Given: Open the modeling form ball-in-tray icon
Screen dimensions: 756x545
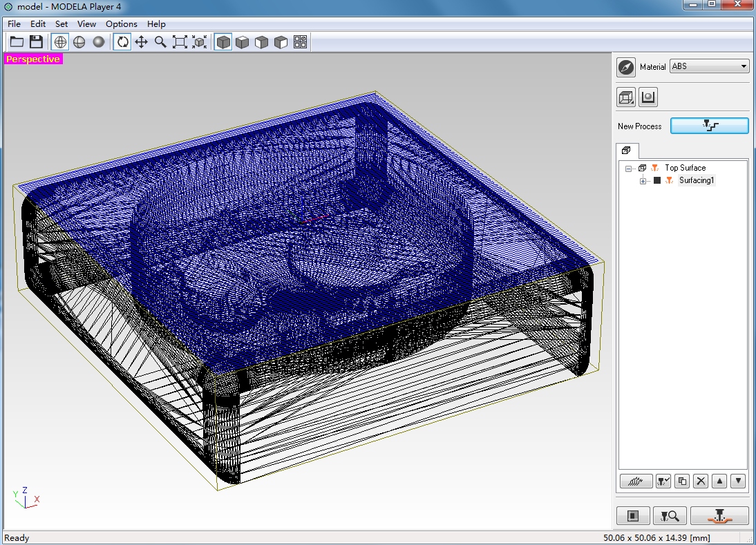Looking at the screenshot, I should [x=648, y=97].
